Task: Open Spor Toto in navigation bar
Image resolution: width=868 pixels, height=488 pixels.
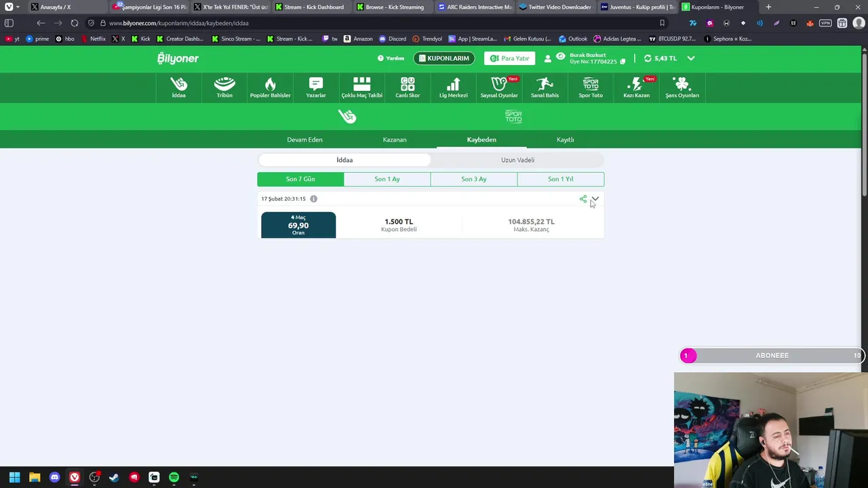Action: pyautogui.click(x=591, y=87)
